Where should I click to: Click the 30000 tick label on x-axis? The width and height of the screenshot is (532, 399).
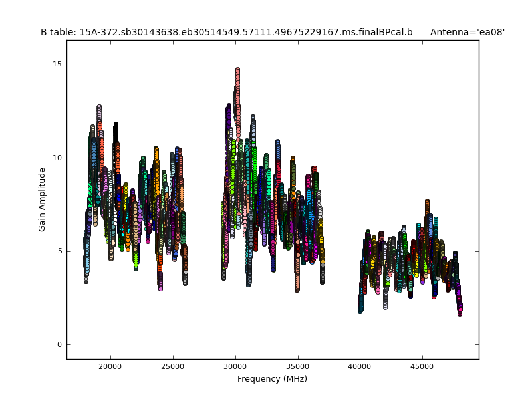[235, 366]
